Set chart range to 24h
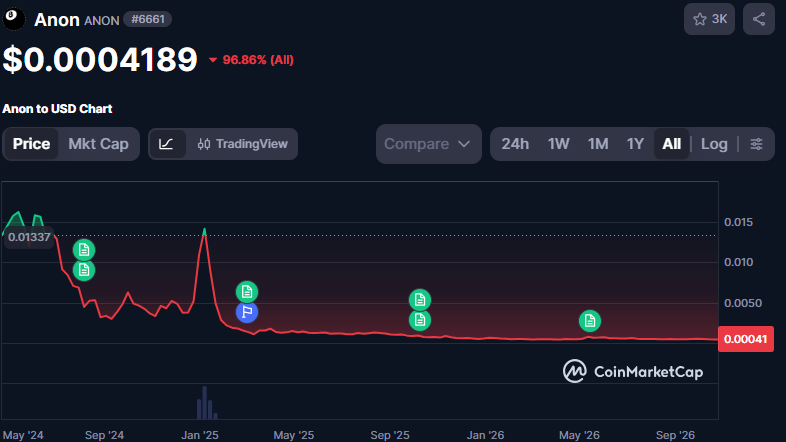Image resolution: width=786 pixels, height=442 pixels. (515, 144)
